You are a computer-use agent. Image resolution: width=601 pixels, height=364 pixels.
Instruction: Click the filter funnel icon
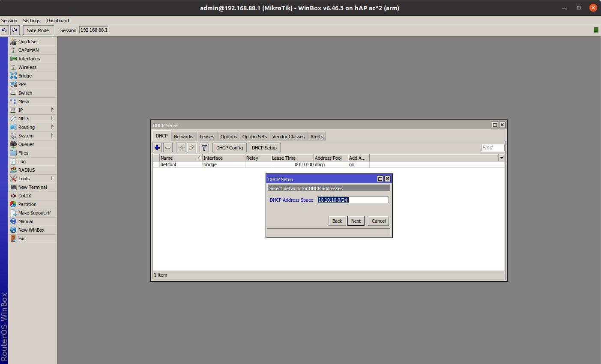click(204, 148)
